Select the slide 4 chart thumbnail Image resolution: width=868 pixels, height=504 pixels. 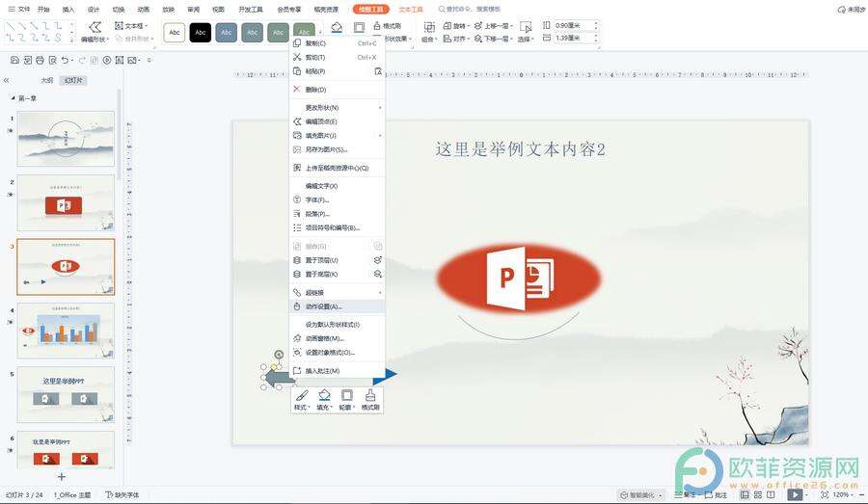pyautogui.click(x=66, y=331)
